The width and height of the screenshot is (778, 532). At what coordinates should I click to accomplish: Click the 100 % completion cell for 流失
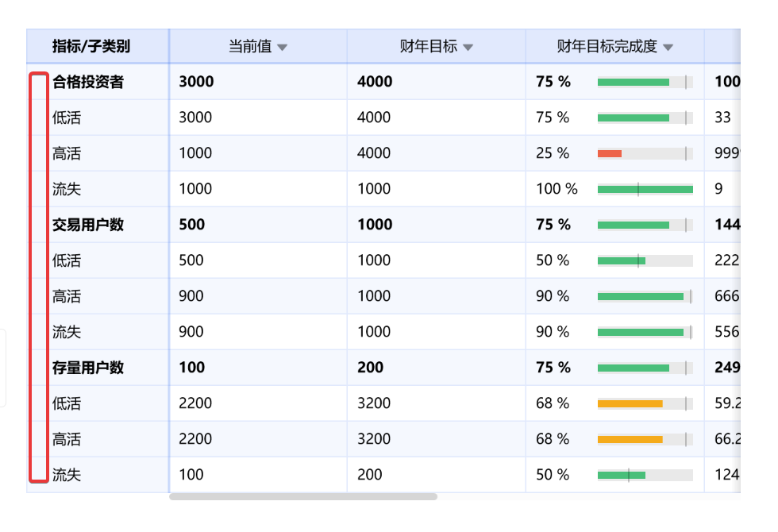coord(557,189)
